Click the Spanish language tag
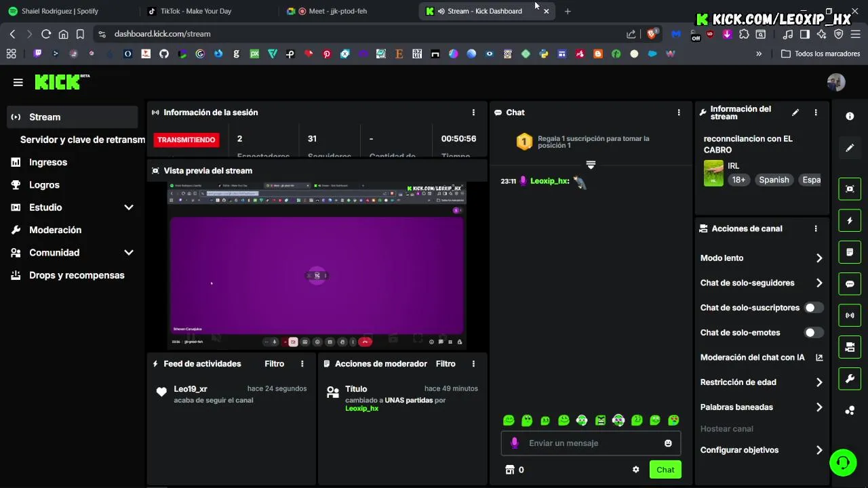868x488 pixels. coord(774,180)
